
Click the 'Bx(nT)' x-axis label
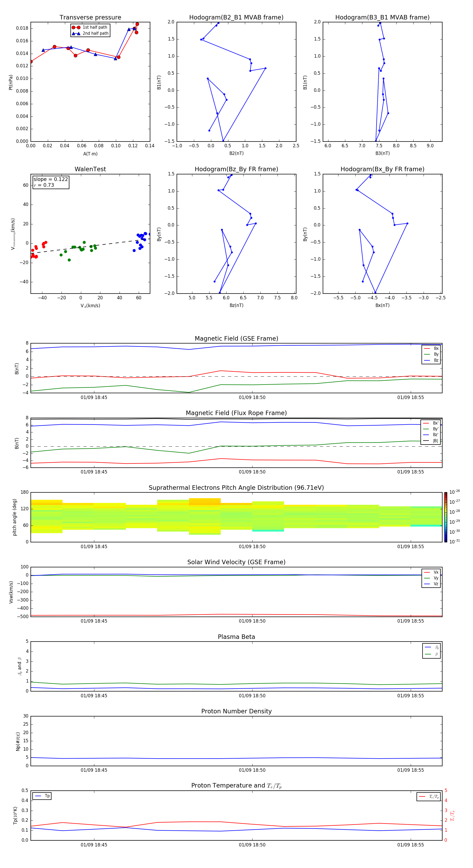point(382,305)
